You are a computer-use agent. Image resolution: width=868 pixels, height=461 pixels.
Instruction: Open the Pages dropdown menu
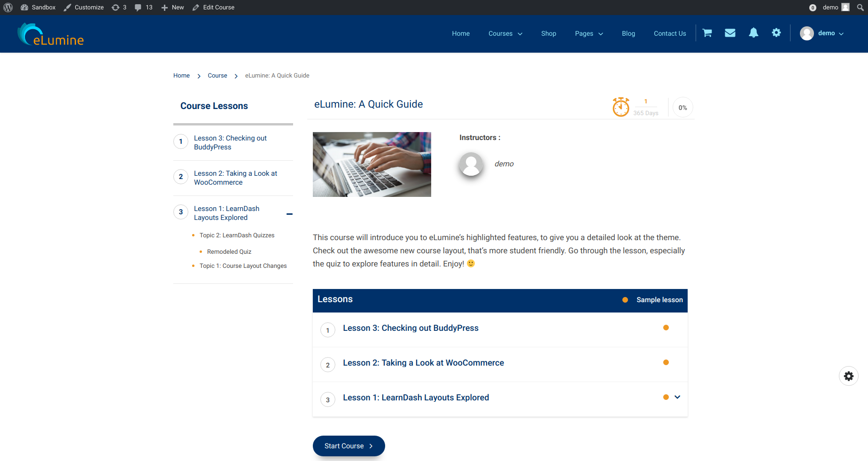coord(589,33)
